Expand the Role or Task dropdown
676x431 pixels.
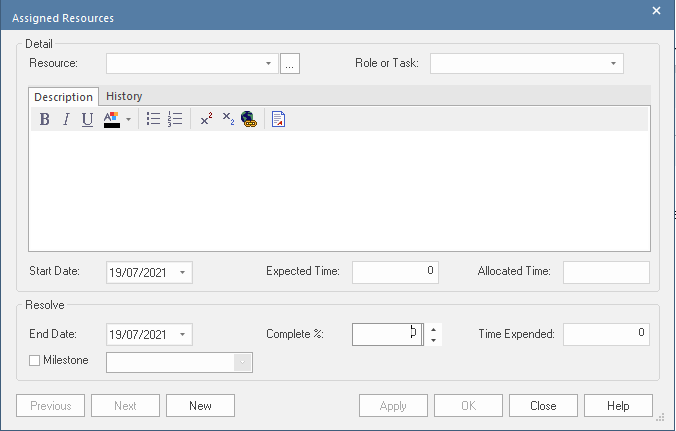pyautogui.click(x=612, y=64)
